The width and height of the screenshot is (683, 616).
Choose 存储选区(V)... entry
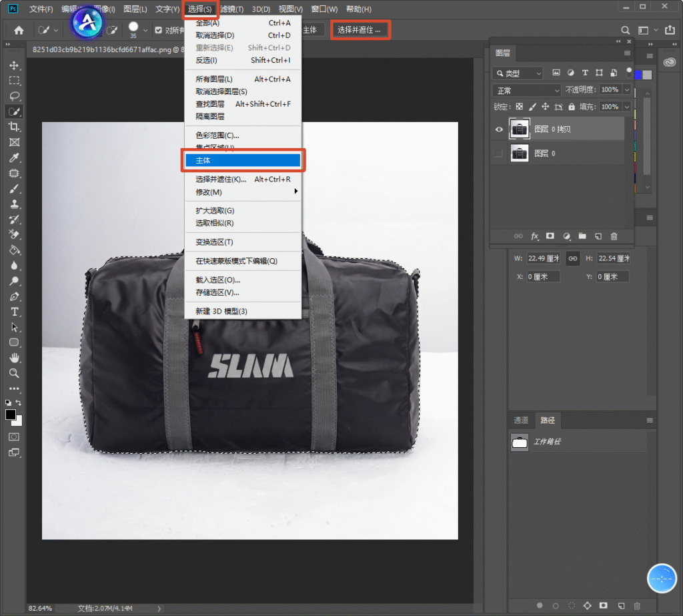pyautogui.click(x=243, y=292)
